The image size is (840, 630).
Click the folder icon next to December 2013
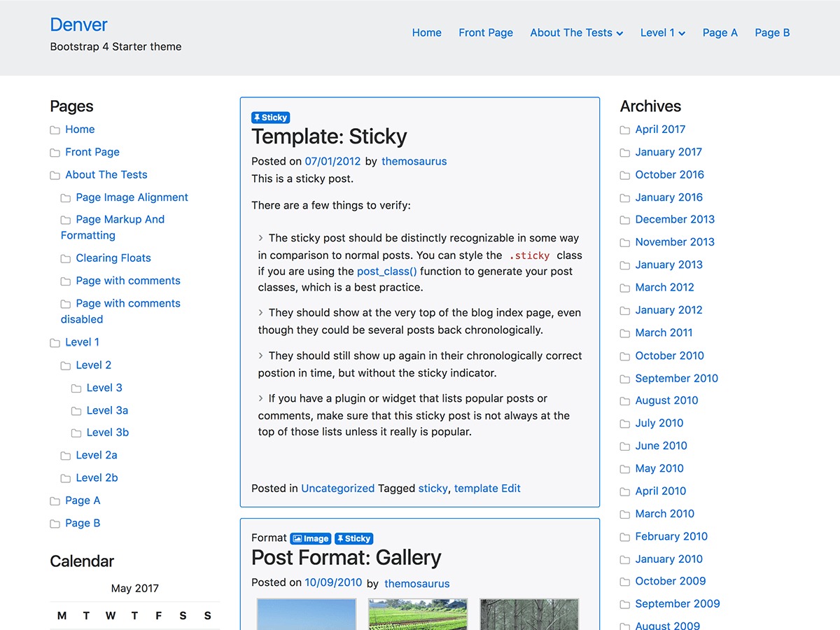pyautogui.click(x=625, y=220)
